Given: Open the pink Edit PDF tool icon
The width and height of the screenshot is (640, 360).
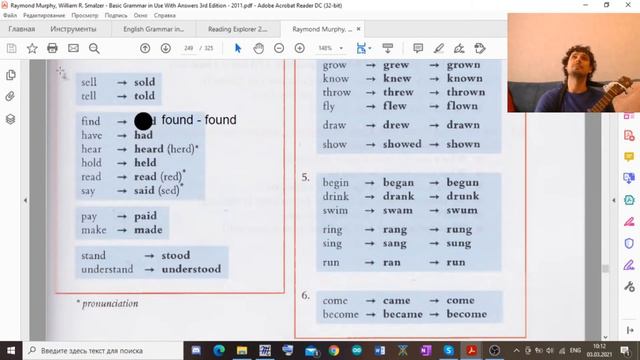Looking at the screenshot, I should [629, 222].
